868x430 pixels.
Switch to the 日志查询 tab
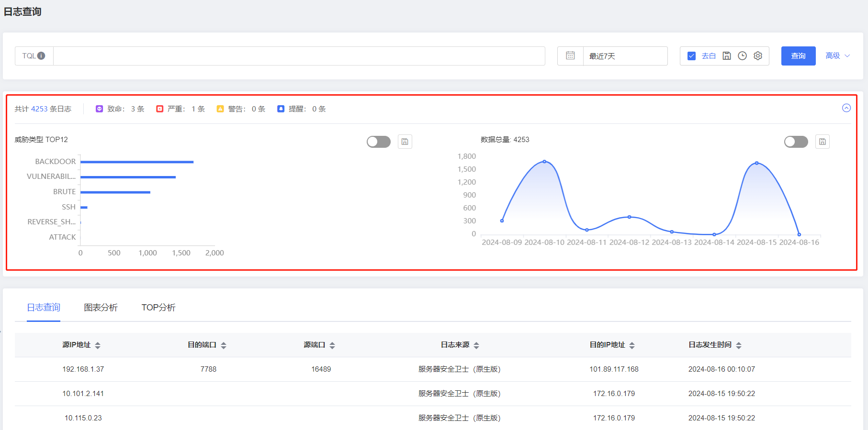coord(44,308)
